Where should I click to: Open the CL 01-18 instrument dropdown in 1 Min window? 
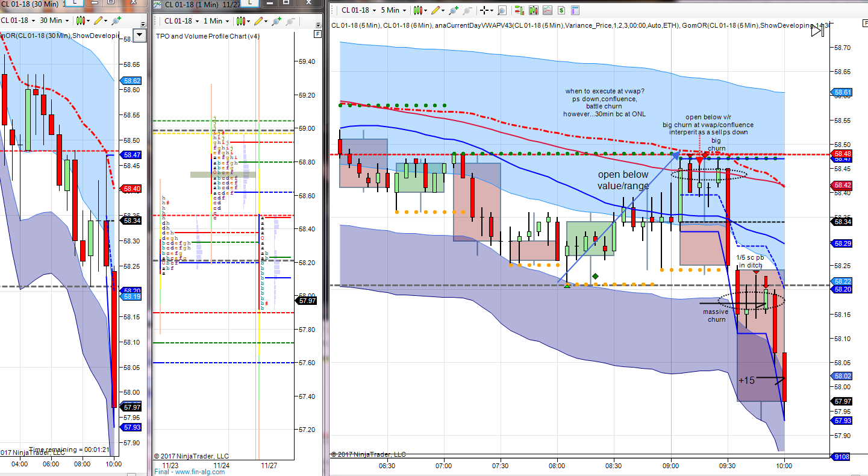click(x=181, y=21)
